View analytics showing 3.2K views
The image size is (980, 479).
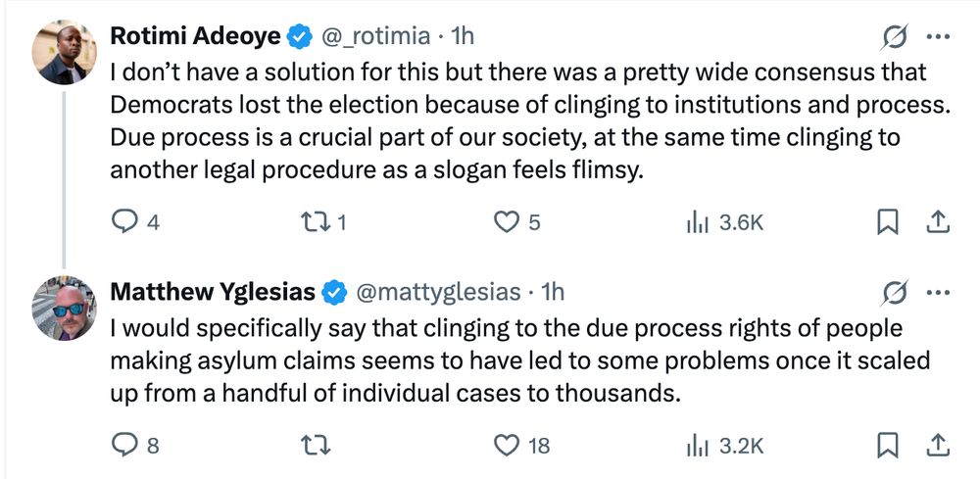tap(725, 446)
